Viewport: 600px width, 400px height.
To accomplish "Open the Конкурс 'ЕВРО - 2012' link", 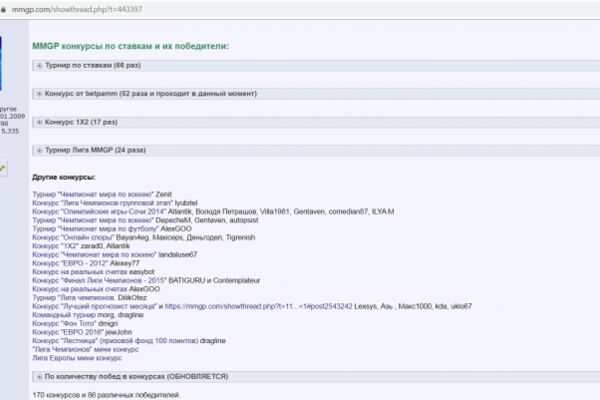I will pyautogui.click(x=70, y=263).
